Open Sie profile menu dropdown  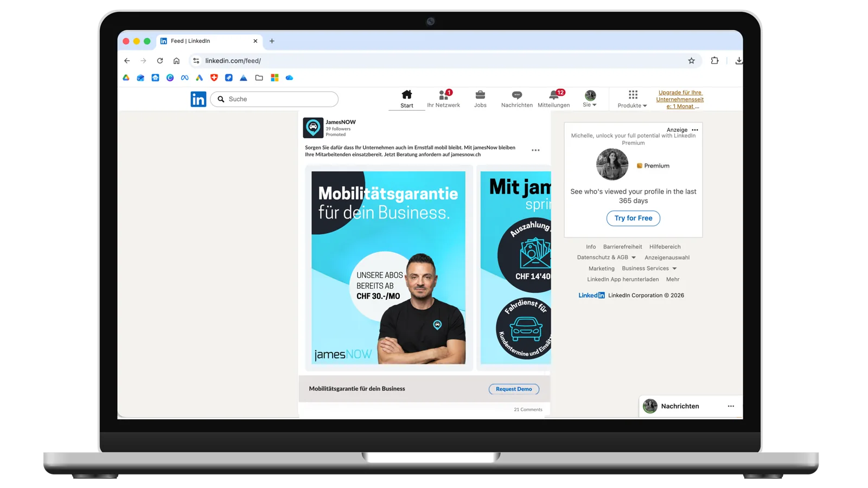pos(590,99)
